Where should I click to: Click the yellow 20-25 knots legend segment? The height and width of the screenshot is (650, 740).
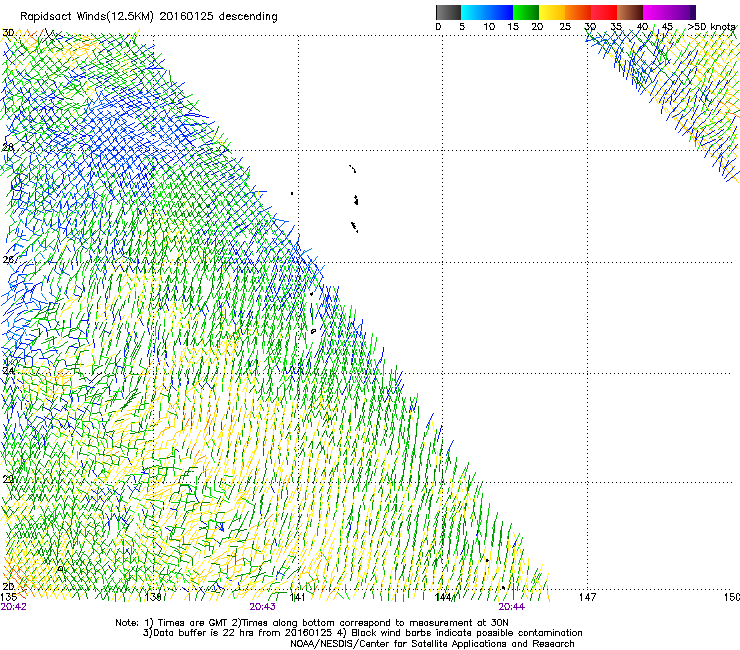tap(552, 12)
